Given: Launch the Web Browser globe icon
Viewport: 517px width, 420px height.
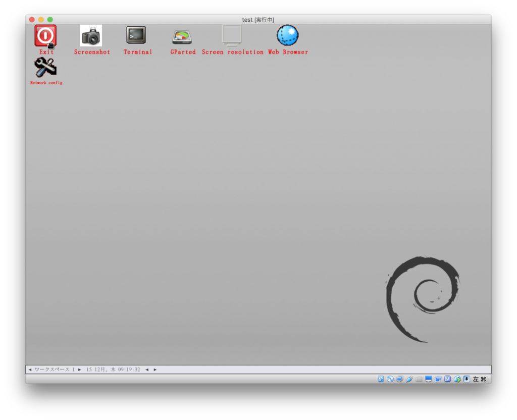Looking at the screenshot, I should click(x=287, y=35).
